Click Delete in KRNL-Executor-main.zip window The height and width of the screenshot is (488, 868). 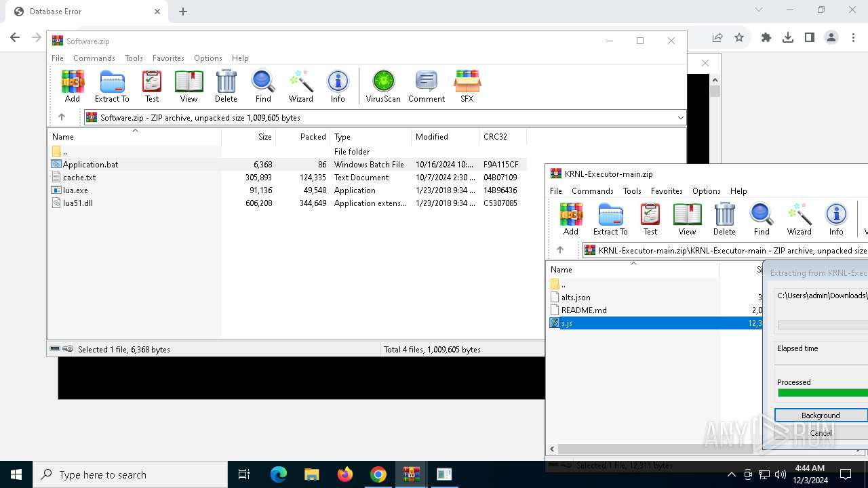[724, 219]
